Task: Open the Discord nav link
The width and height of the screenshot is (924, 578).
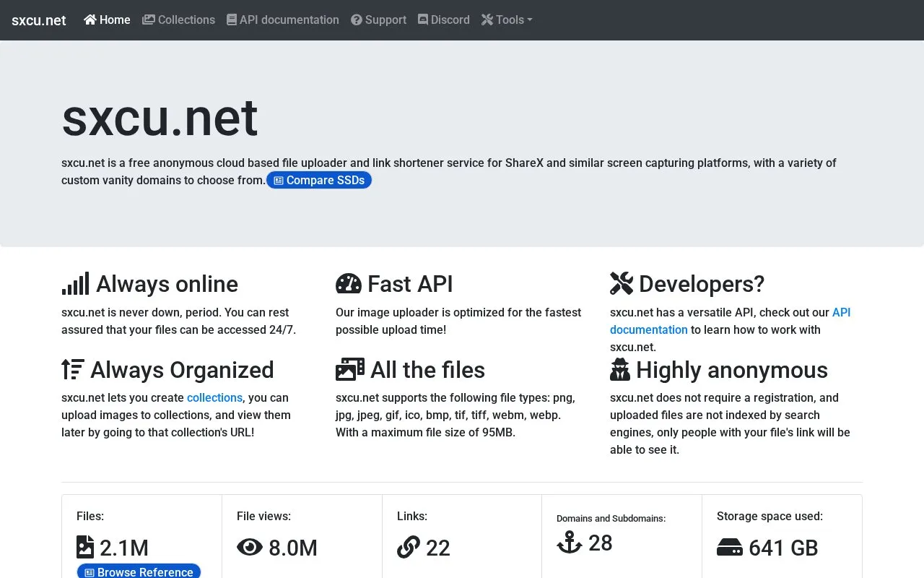Action: coord(444,20)
